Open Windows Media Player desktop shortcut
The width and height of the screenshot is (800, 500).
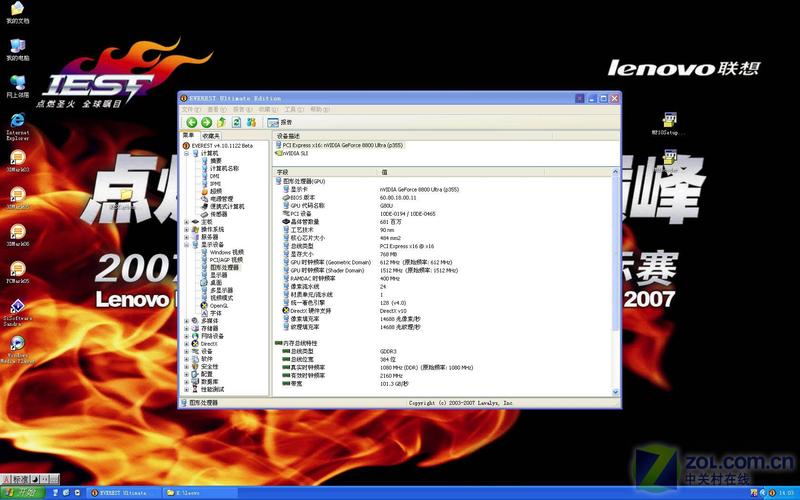[17, 350]
